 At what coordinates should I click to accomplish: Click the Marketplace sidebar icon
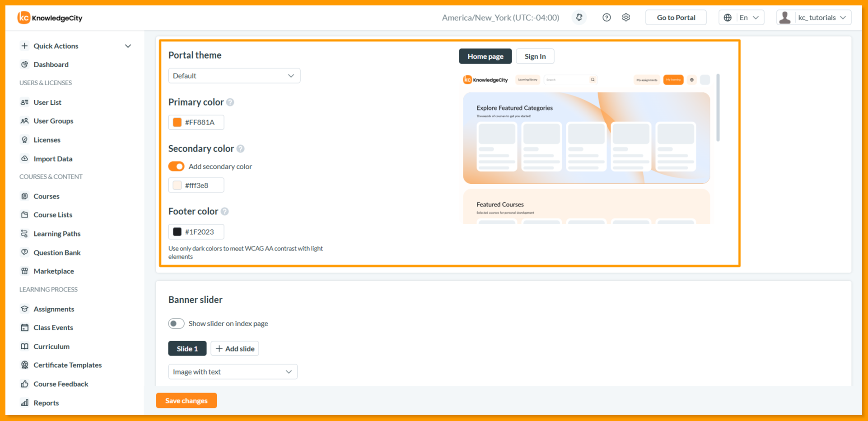click(x=25, y=271)
